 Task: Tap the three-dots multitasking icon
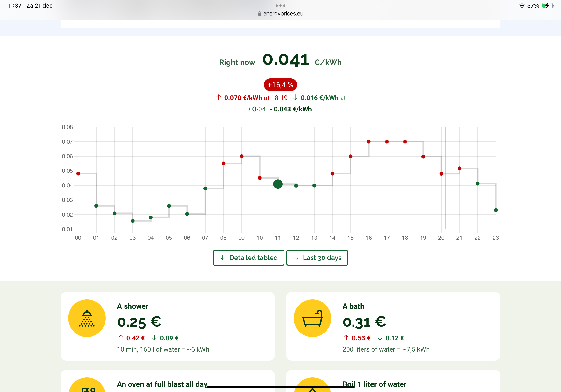(280, 6)
